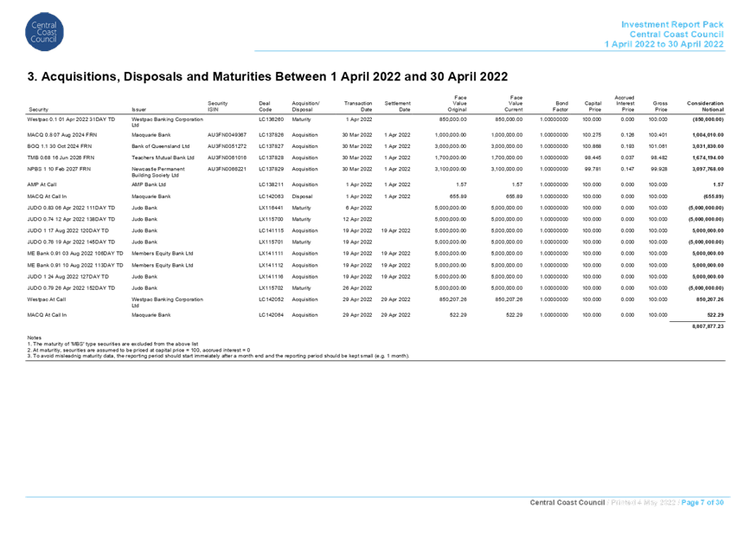Select security 'Westpac 0.1 01 Apr 2022 31DAY TD'
Viewport: 756px width, 535px height.
click(71, 119)
